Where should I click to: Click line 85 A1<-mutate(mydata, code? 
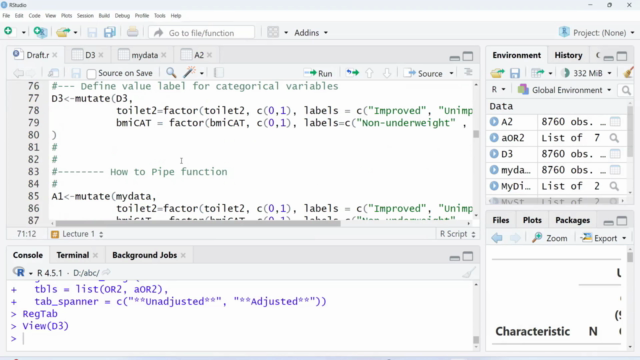click(x=104, y=196)
